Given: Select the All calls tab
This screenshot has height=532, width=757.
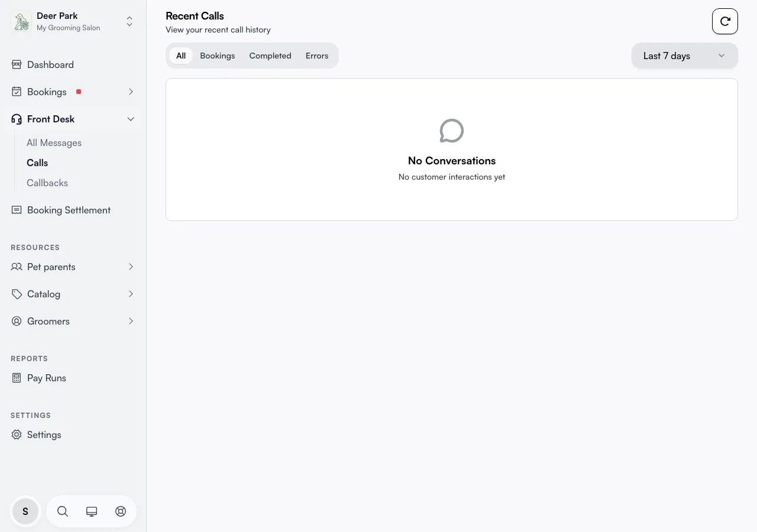Looking at the screenshot, I should pos(181,56).
